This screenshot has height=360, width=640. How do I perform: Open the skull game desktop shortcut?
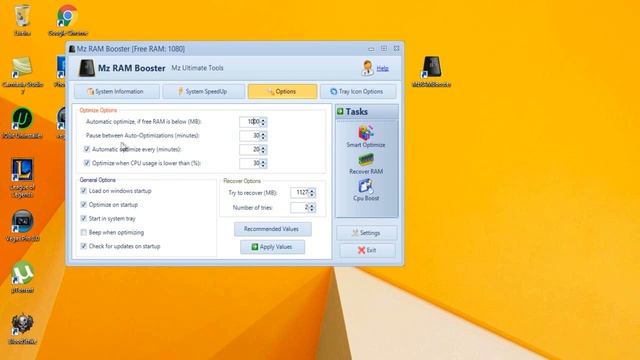tap(22, 325)
